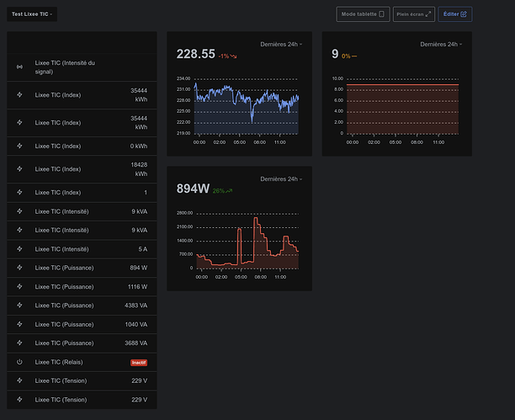Expand the time range selector on the 9 chart
This screenshot has width=515, height=420.
click(x=441, y=44)
